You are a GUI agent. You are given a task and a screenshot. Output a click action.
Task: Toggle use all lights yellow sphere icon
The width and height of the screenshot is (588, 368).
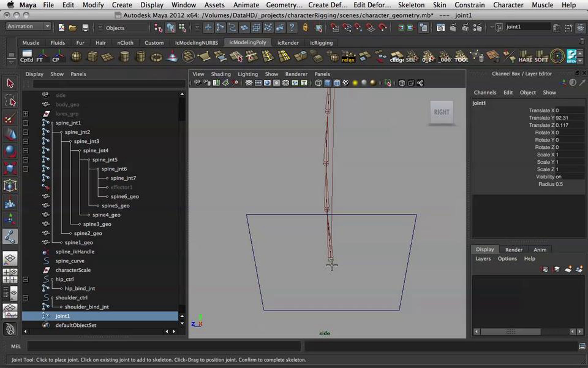pos(355,83)
